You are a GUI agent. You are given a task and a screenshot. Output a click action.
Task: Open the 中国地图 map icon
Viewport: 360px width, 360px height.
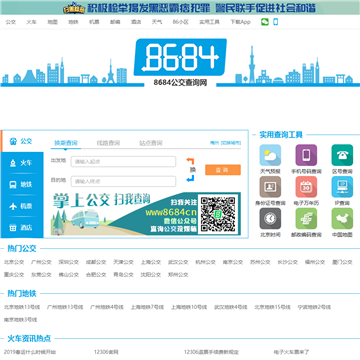tap(342, 219)
